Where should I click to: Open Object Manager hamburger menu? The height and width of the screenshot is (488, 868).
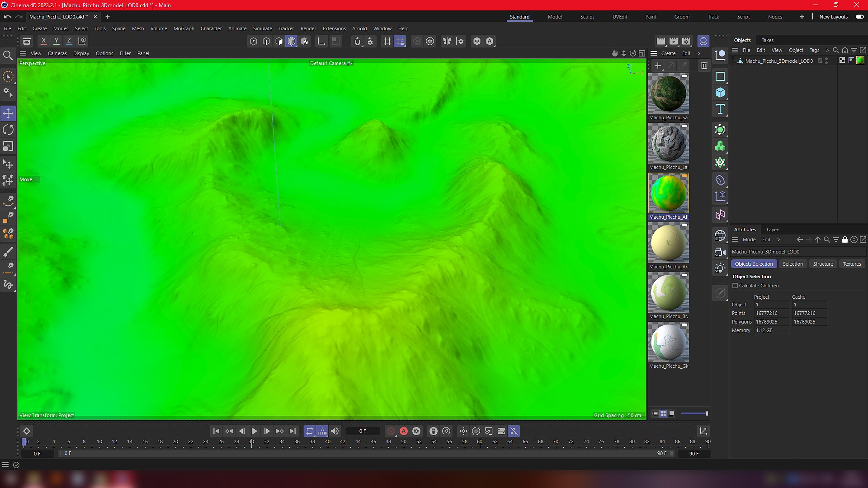(x=735, y=50)
